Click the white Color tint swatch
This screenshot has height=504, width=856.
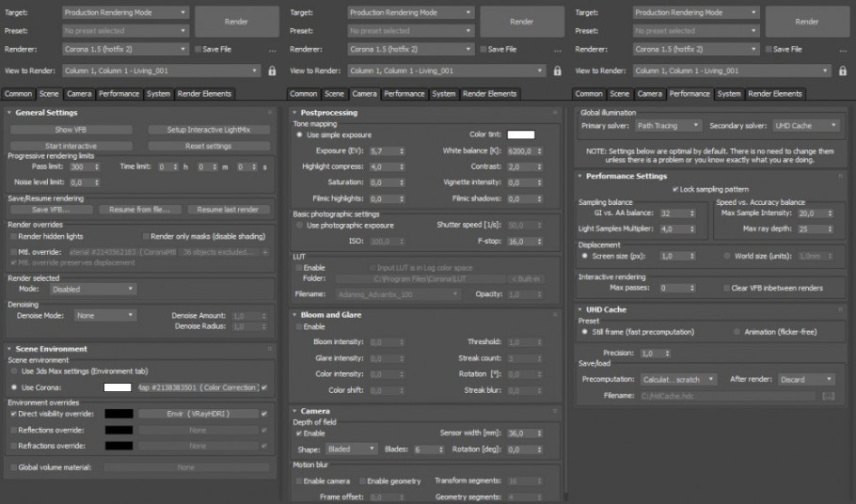click(x=520, y=134)
